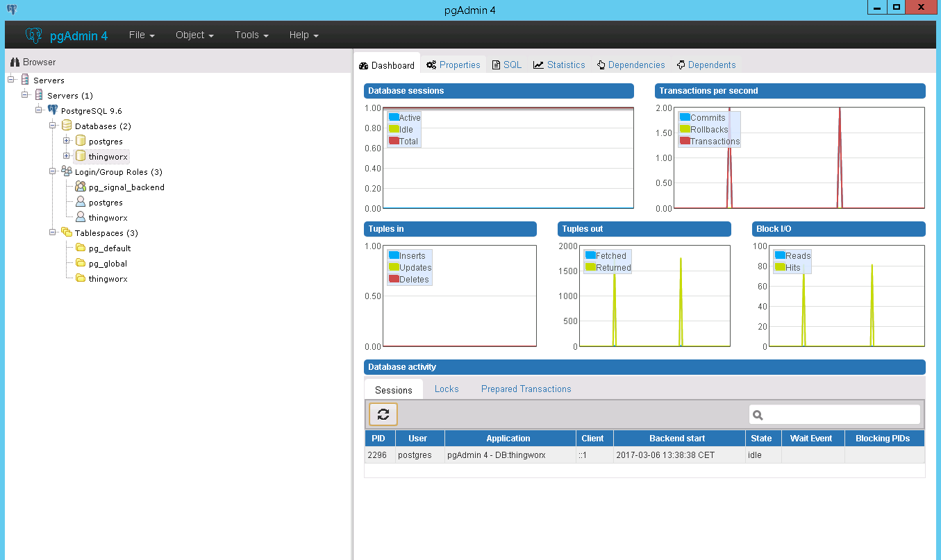941x560 pixels.
Task: Click the pg_signal_backend group role icon
Action: [81, 187]
